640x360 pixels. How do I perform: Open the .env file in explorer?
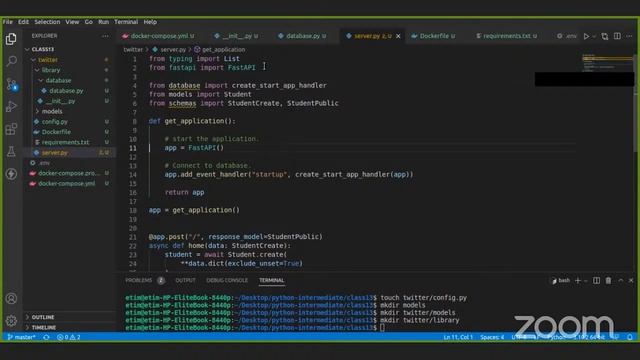[x=44, y=163]
